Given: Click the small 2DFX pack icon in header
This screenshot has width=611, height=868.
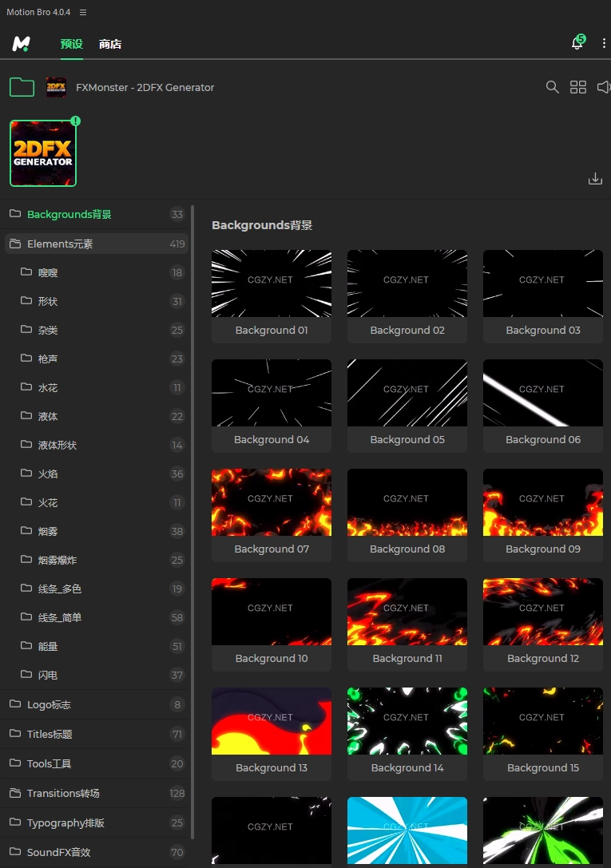Looking at the screenshot, I should (x=56, y=87).
